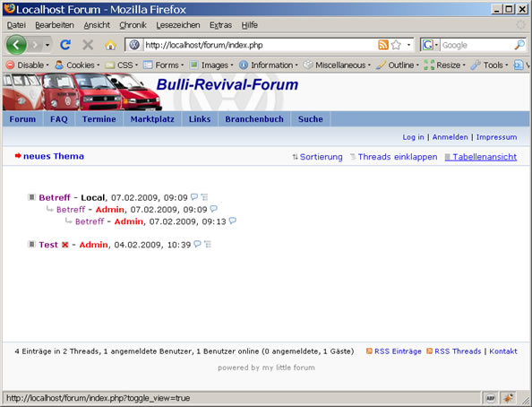Click speech bubble icon for Admin's 09:09 reply

pos(213,209)
